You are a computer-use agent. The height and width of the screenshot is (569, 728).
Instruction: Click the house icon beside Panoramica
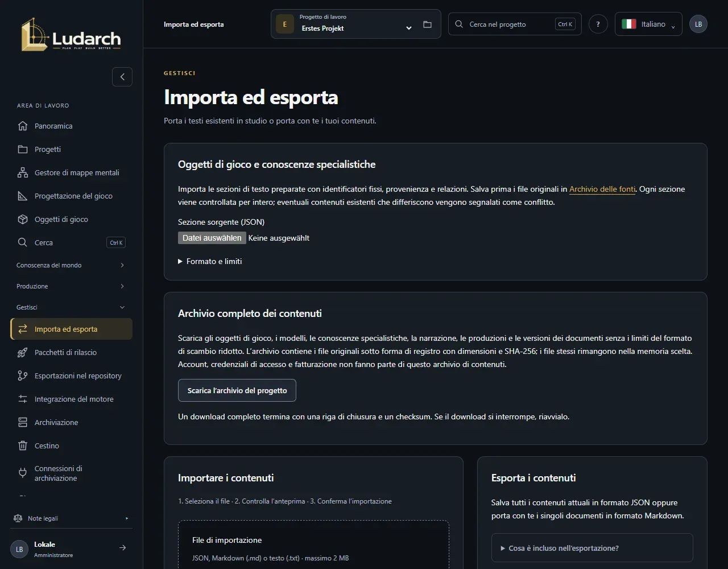click(23, 126)
